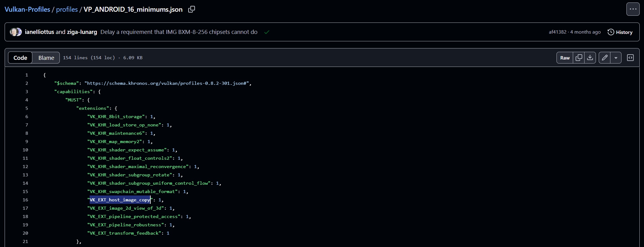This screenshot has width=644, height=247.
Task: Open the file History
Action: [620, 32]
